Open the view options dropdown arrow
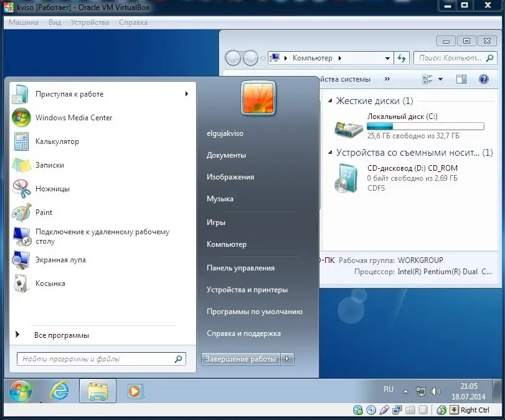 point(441,79)
